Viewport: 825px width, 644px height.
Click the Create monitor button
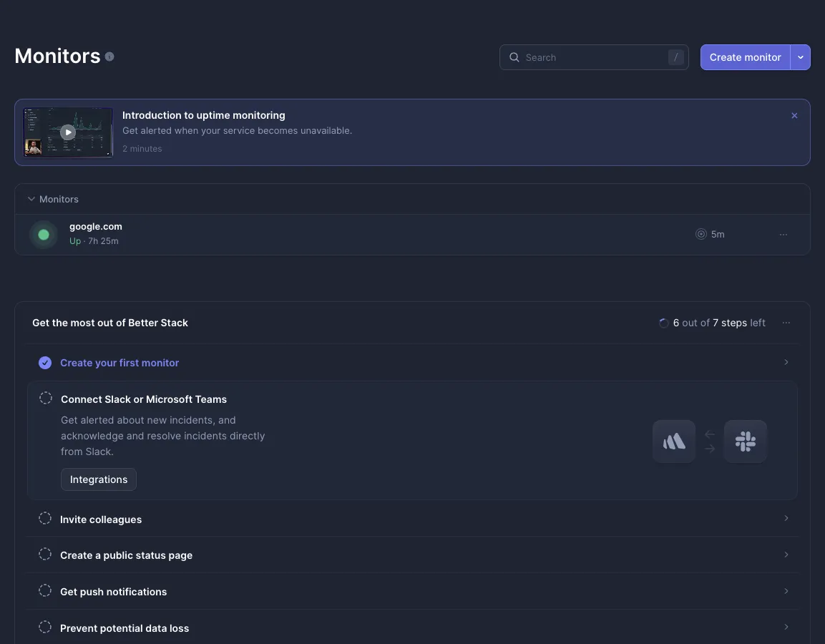[745, 57]
